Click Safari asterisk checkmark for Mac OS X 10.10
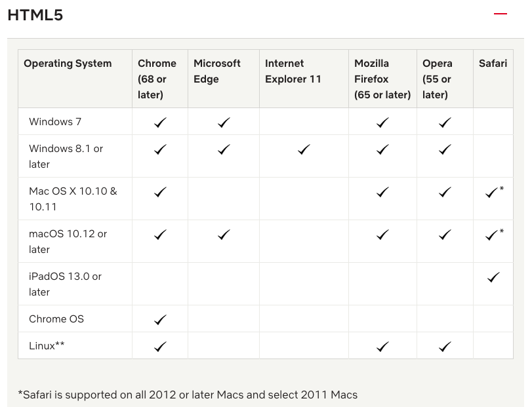Viewport: 532px width, 407px height. pyautogui.click(x=494, y=192)
